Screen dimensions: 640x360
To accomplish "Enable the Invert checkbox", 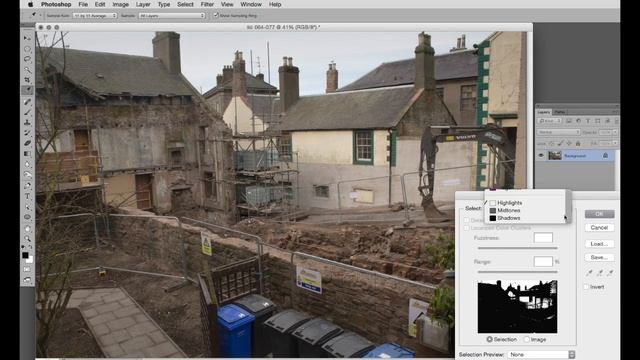I will (586, 287).
